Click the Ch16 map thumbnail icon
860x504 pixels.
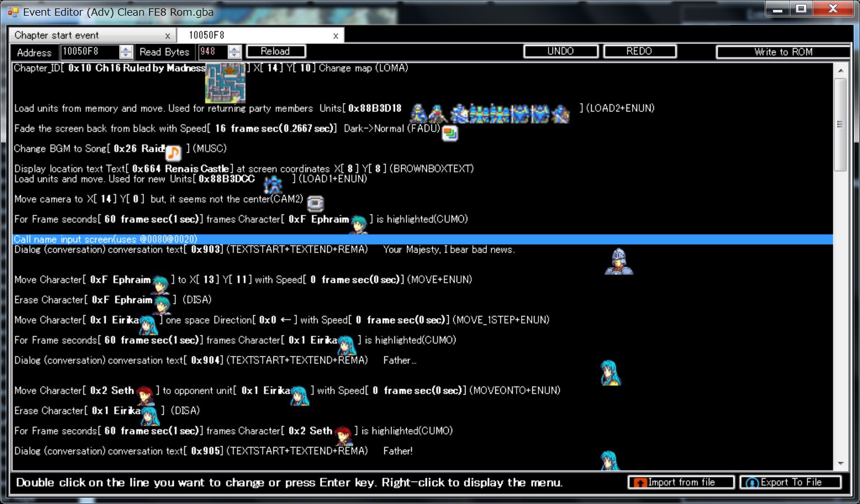coord(225,82)
